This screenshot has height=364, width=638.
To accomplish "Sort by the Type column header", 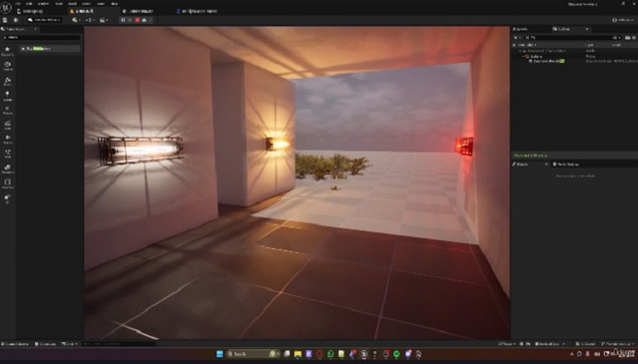I will pos(590,45).
